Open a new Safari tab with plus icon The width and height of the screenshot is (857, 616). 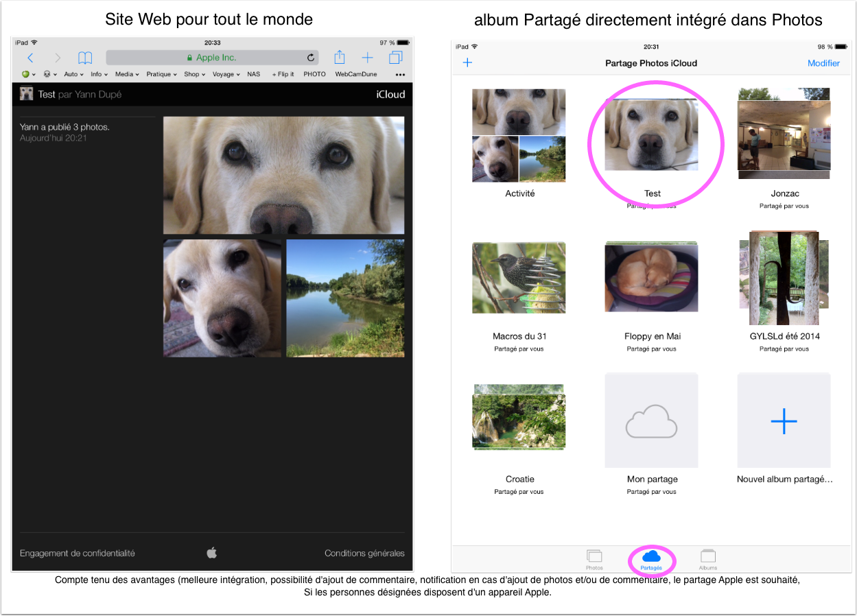pyautogui.click(x=368, y=58)
